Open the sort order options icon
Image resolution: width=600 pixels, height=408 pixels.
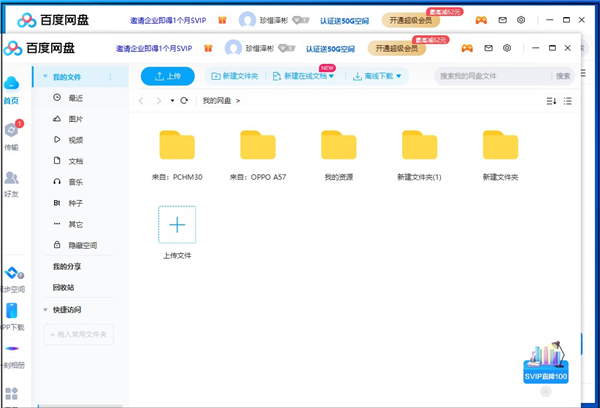click(x=550, y=101)
